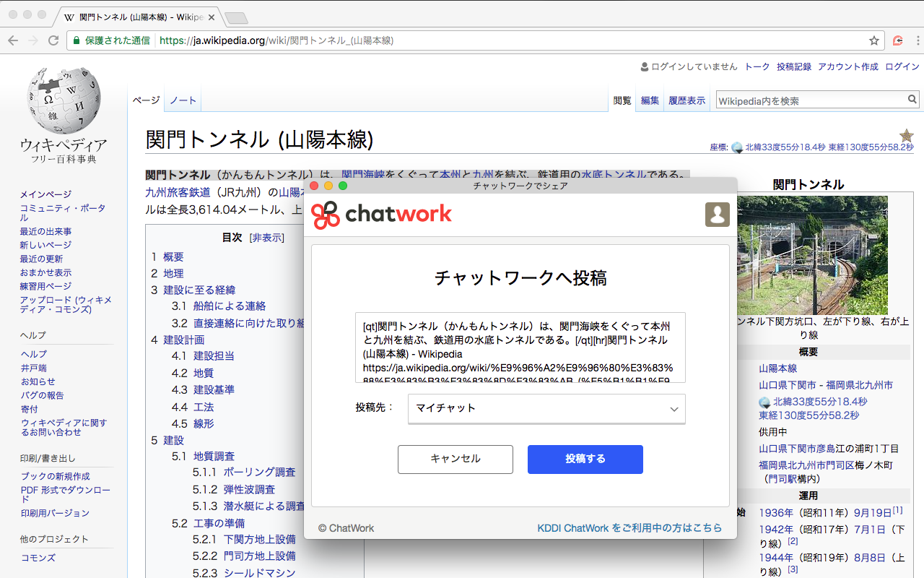Reload the page with refresh icon

click(x=53, y=40)
